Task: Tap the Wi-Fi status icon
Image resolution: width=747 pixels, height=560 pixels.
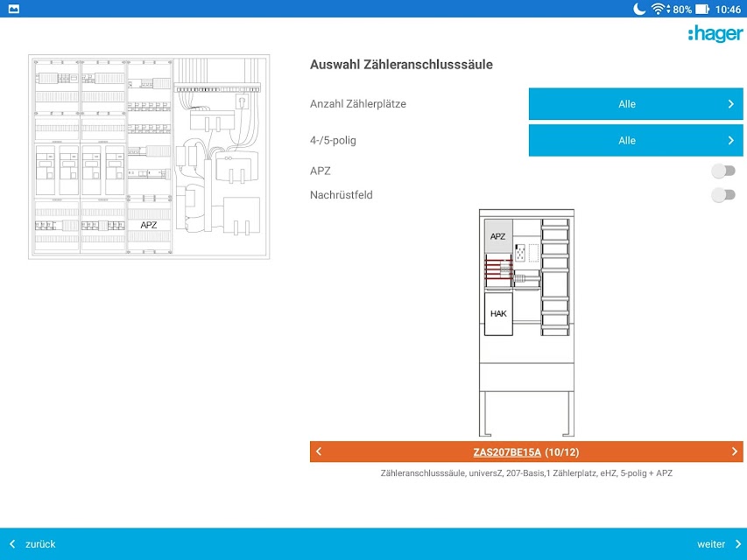Action: point(659,9)
